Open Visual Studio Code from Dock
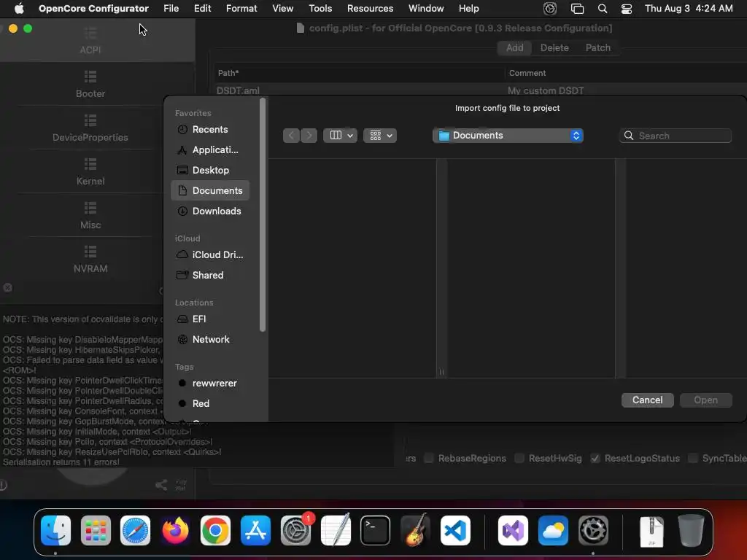The height and width of the screenshot is (560, 747). tap(455, 531)
